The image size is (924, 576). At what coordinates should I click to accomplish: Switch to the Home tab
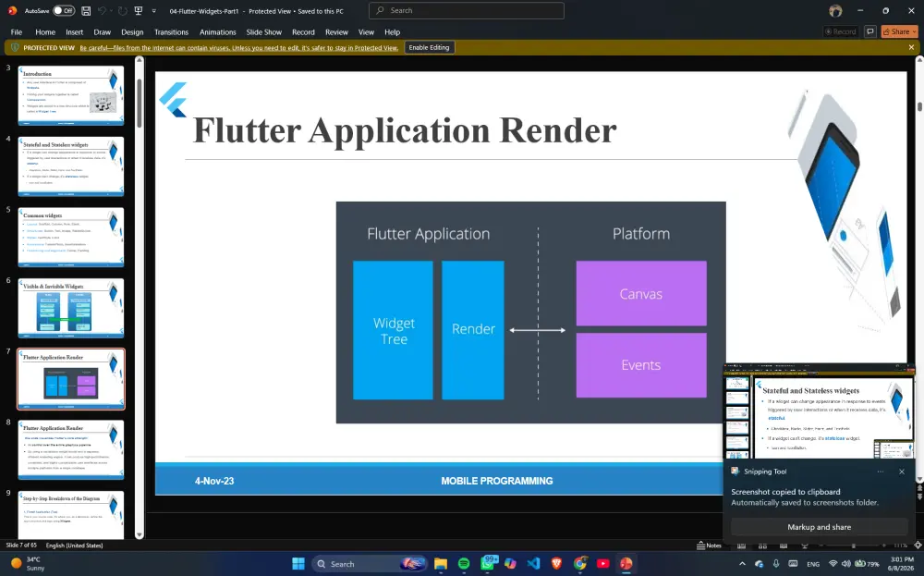pos(44,31)
